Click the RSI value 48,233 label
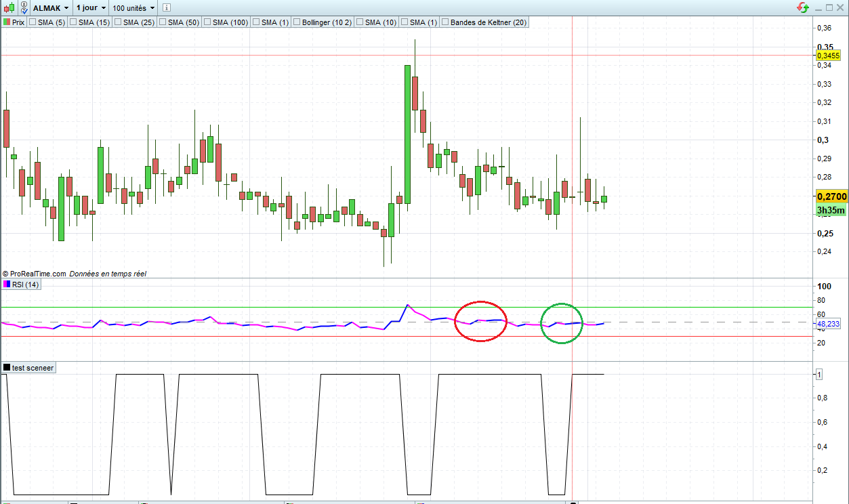The width and height of the screenshot is (849, 504). (x=828, y=324)
